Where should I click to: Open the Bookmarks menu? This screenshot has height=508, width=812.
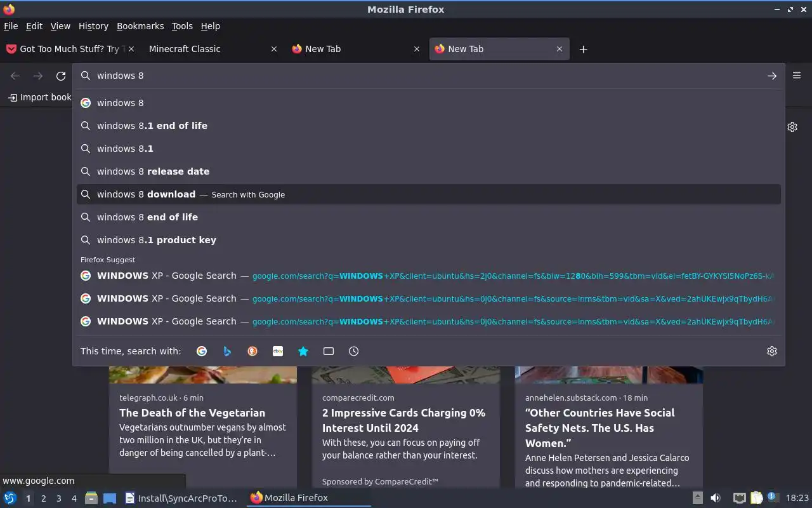[x=140, y=26]
